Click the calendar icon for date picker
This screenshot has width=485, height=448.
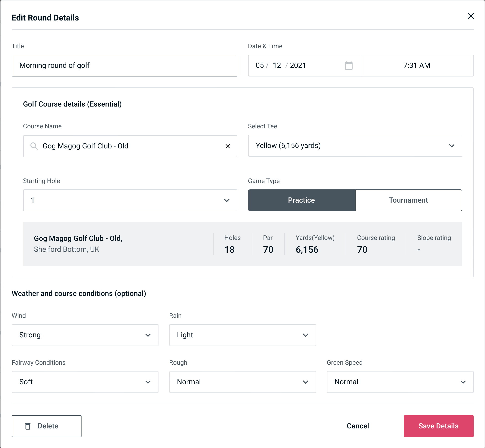click(x=348, y=66)
